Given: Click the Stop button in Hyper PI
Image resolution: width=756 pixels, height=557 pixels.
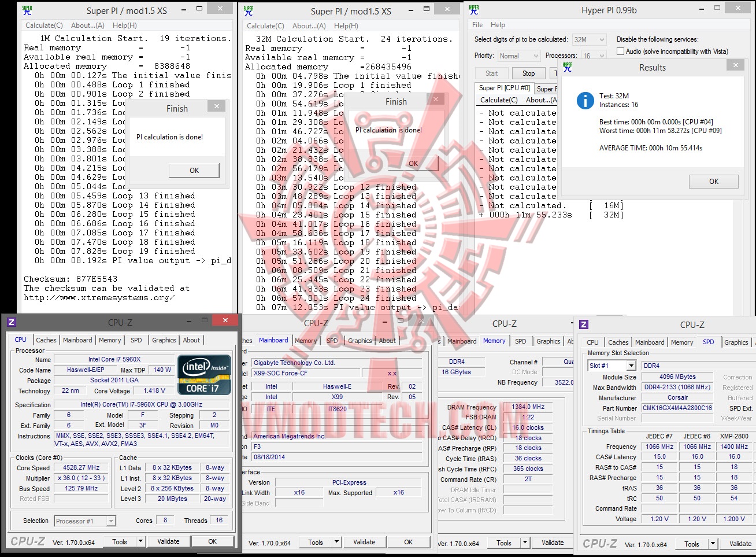Looking at the screenshot, I should click(529, 73).
